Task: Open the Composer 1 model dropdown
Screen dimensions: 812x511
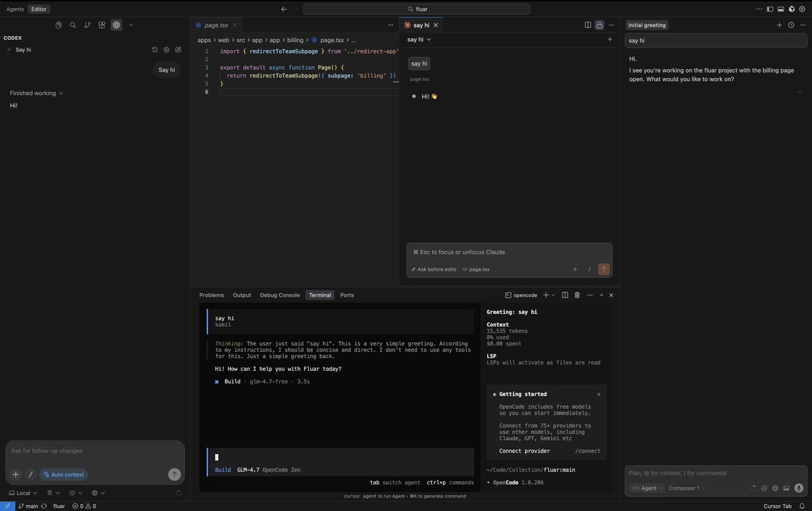Action: 687,488
